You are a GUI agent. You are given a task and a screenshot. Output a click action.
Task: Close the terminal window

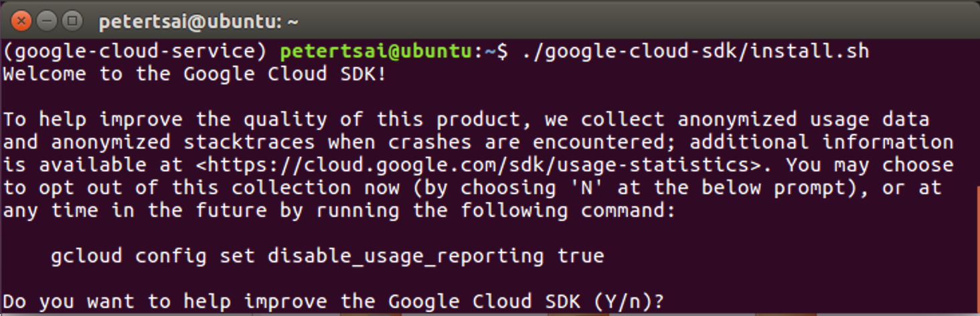click(22, 21)
